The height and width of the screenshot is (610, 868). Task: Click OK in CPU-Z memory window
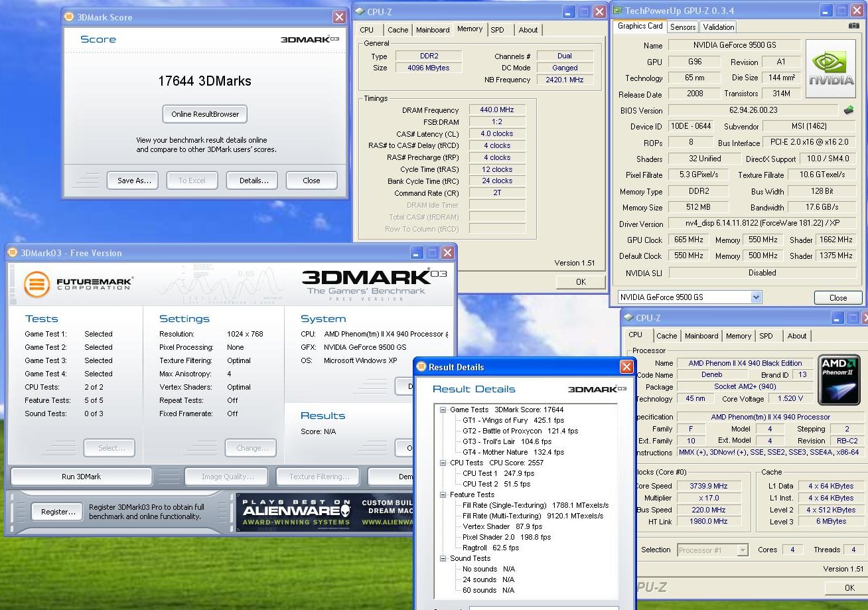tap(581, 282)
